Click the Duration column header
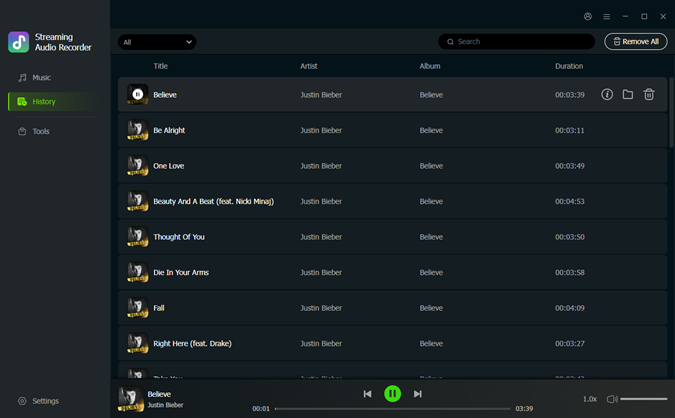Screen dimensions: 675x418 pyautogui.click(x=569, y=66)
